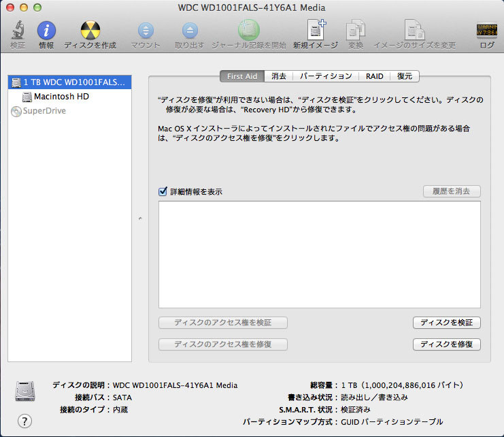Create a new disk image via 新規イメージ
504x437 pixels.
(316, 31)
